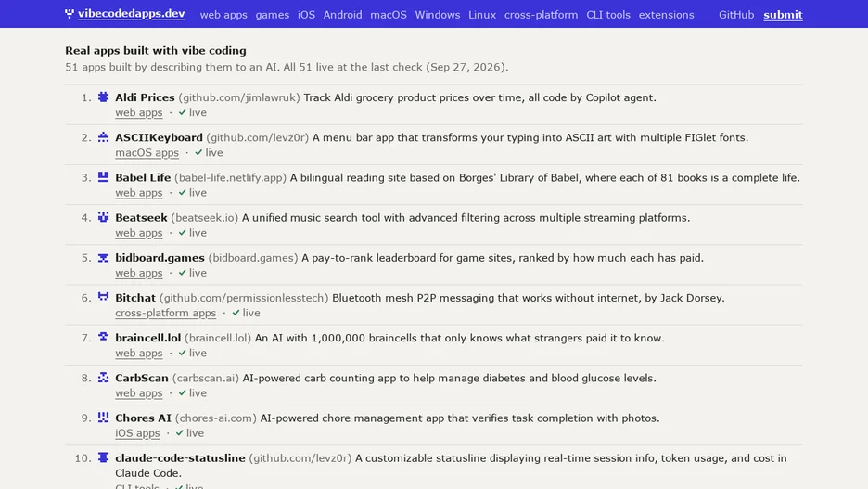Open the games nav item
The image size is (868, 489).
click(273, 15)
